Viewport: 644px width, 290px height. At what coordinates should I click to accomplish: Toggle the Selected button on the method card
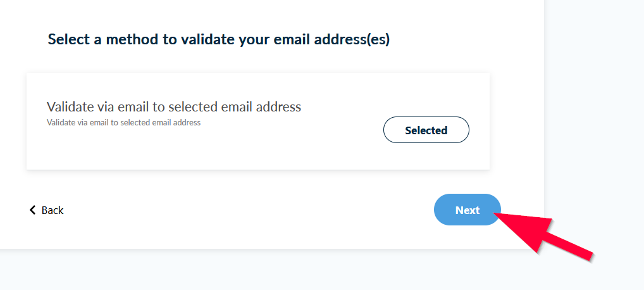tap(426, 130)
